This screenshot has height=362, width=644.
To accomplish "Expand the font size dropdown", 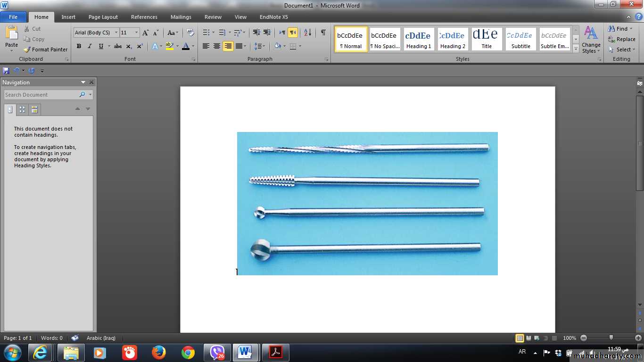I will coord(137,33).
